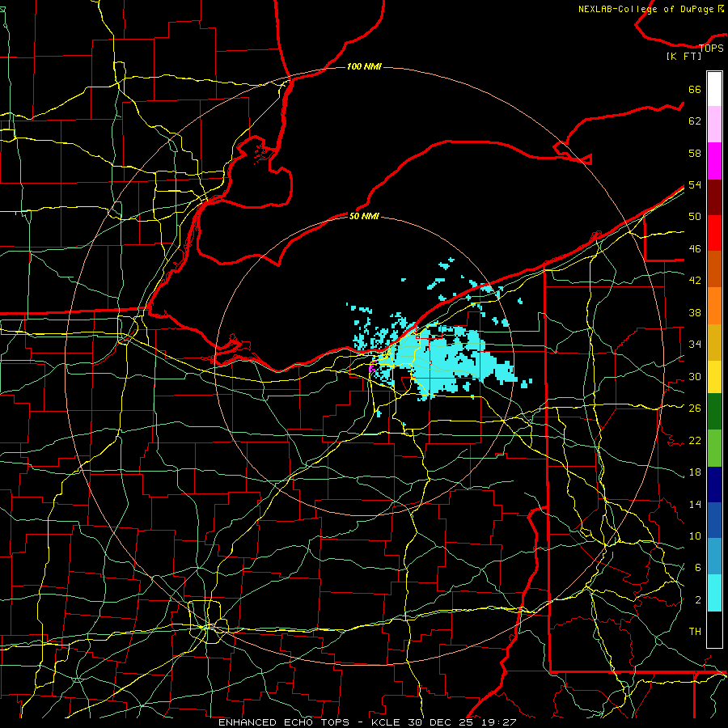Click the white 66 kft legend swatch
Image resolution: width=728 pixels, height=728 pixels.
tap(714, 89)
